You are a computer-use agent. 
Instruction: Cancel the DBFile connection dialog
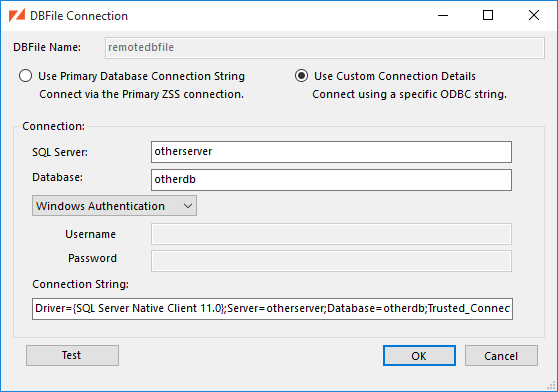(501, 355)
